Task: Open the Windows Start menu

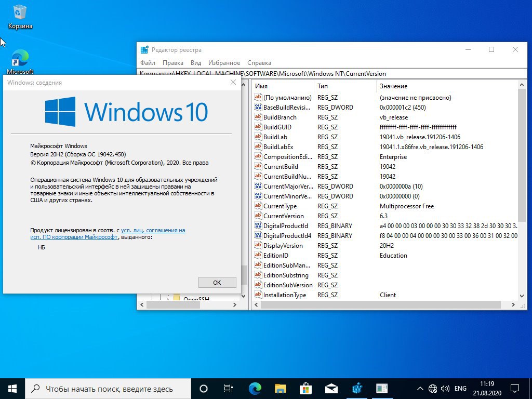Action: [x=12, y=389]
